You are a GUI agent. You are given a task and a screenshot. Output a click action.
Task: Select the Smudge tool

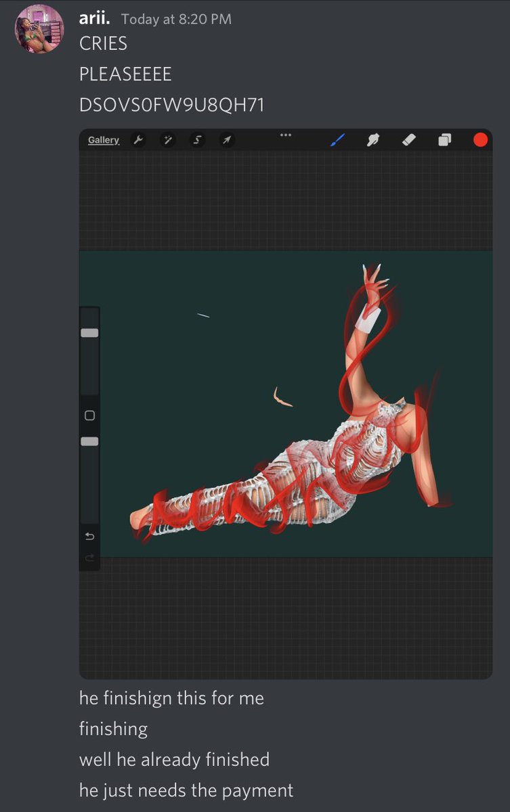373,140
